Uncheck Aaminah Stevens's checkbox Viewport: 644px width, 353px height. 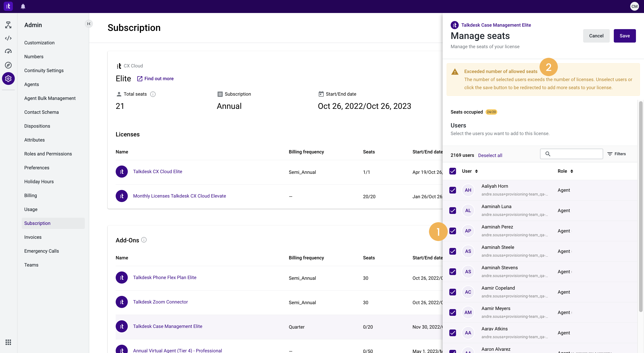[452, 272]
